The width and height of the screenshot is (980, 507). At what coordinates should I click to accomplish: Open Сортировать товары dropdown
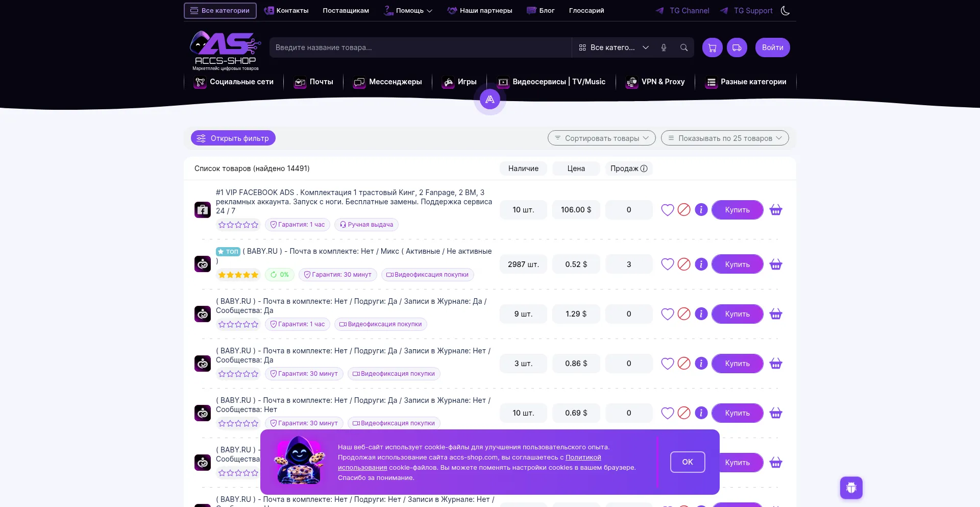602,138
